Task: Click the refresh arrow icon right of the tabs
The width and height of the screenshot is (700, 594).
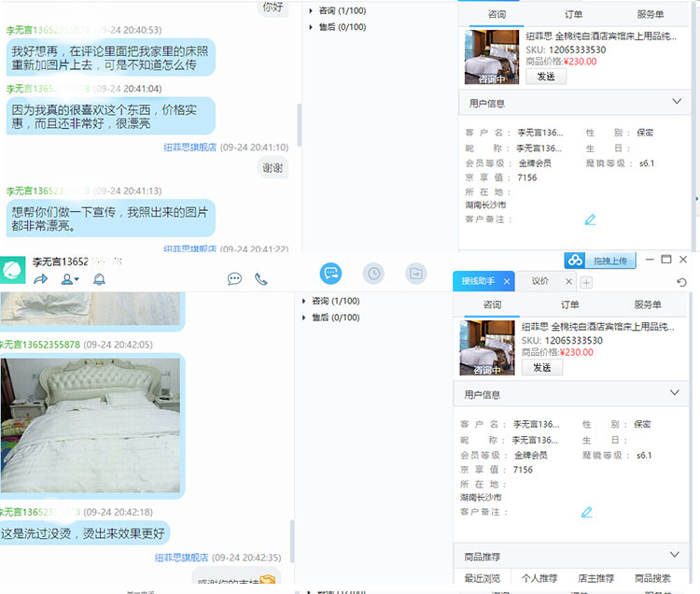Action: (682, 282)
